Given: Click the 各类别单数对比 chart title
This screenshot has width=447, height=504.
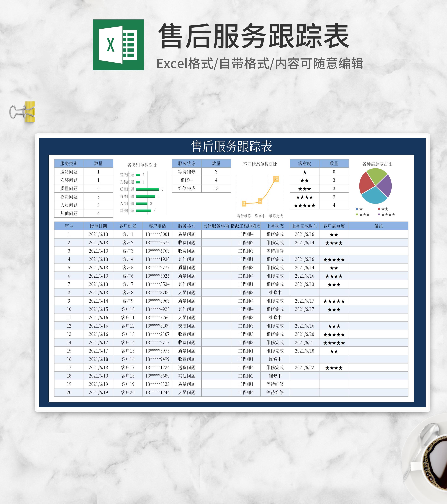Looking at the screenshot, I should coord(142,165).
